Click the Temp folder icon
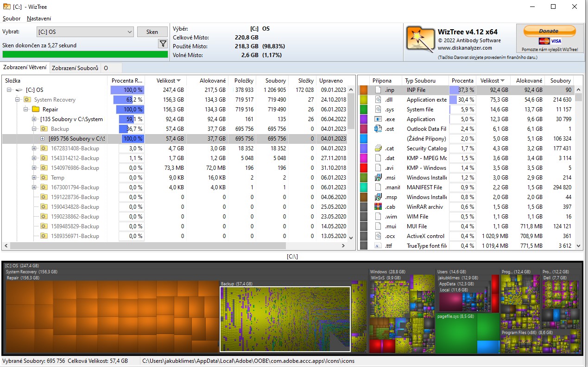The image size is (588, 367). click(x=44, y=178)
